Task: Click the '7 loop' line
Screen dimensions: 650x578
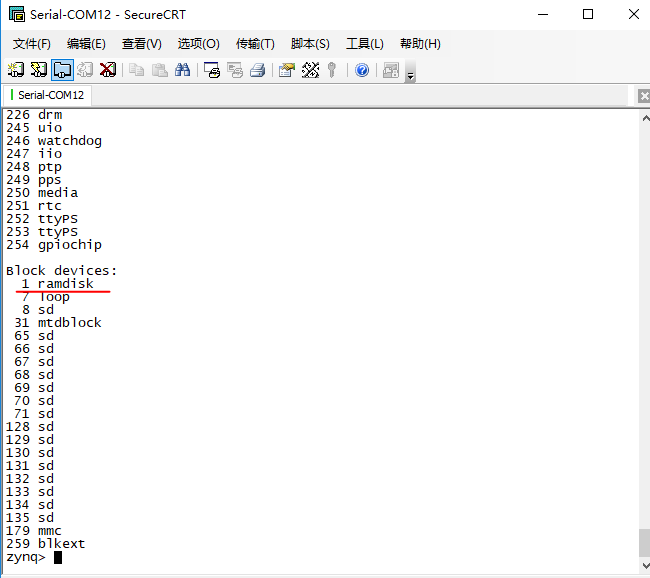Action: [x=46, y=297]
